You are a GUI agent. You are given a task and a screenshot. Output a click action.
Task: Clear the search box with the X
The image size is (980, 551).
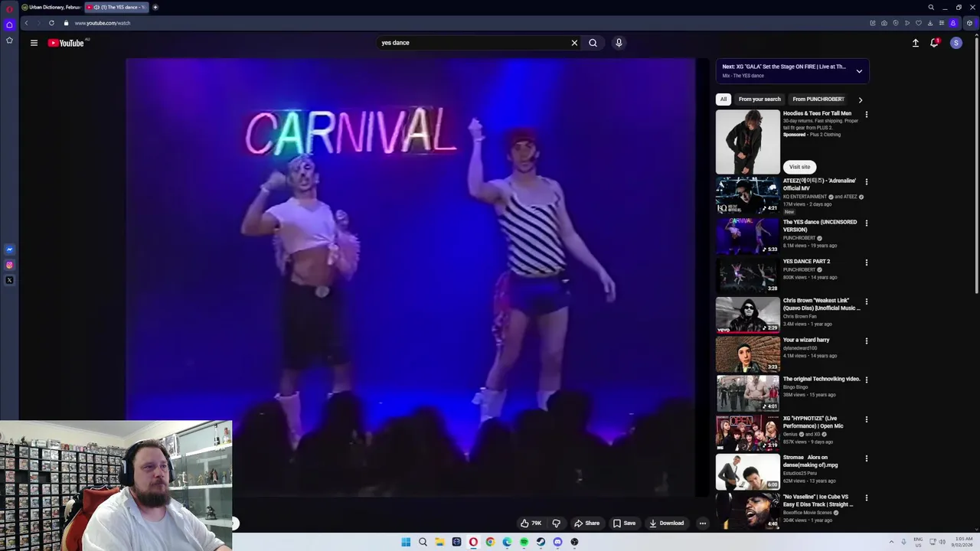(x=574, y=43)
